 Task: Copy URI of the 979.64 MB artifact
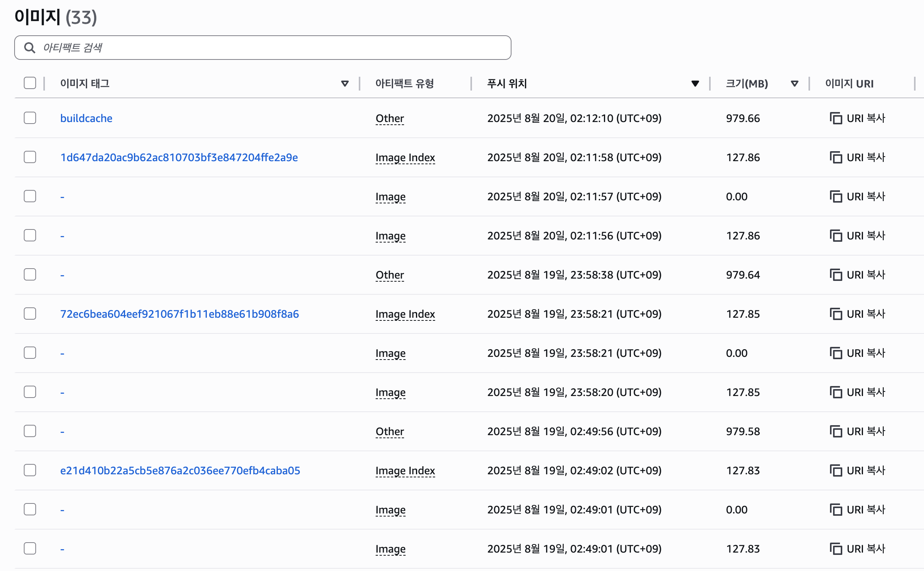[857, 275]
